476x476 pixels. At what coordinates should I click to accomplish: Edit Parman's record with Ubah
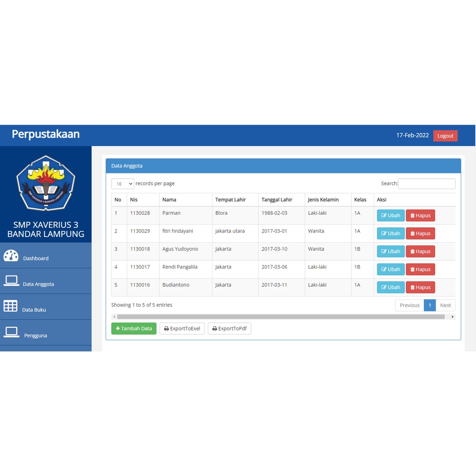coord(390,216)
